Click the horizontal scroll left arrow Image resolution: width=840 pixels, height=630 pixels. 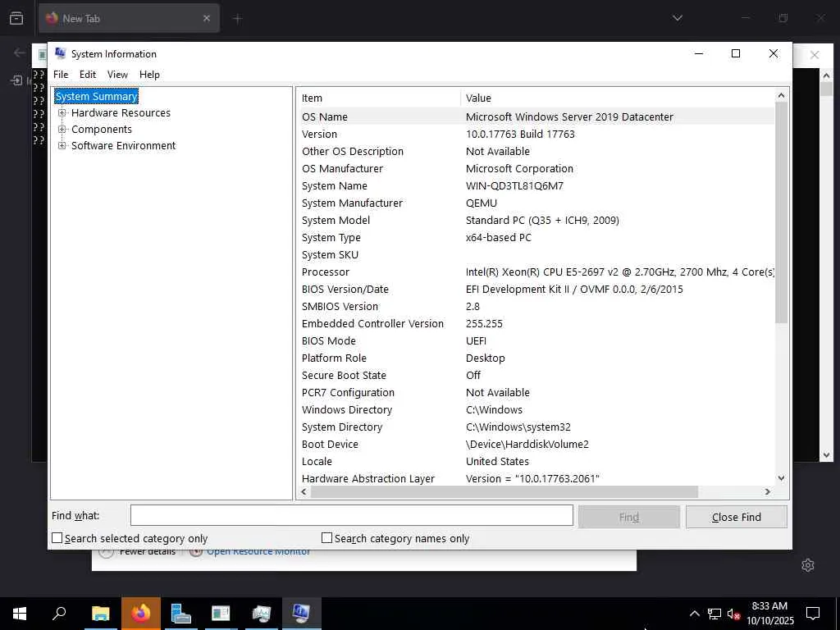pos(304,492)
